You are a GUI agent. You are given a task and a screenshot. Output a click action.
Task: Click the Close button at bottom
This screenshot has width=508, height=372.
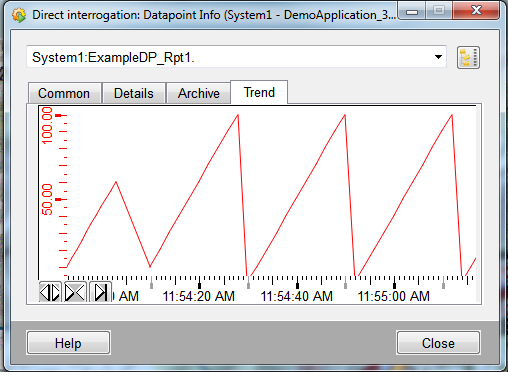[438, 343]
